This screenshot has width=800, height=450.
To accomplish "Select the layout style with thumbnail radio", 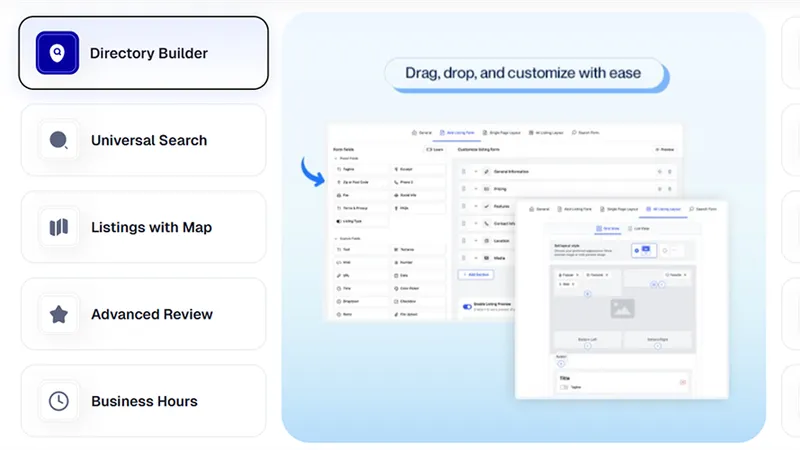I will click(x=636, y=251).
